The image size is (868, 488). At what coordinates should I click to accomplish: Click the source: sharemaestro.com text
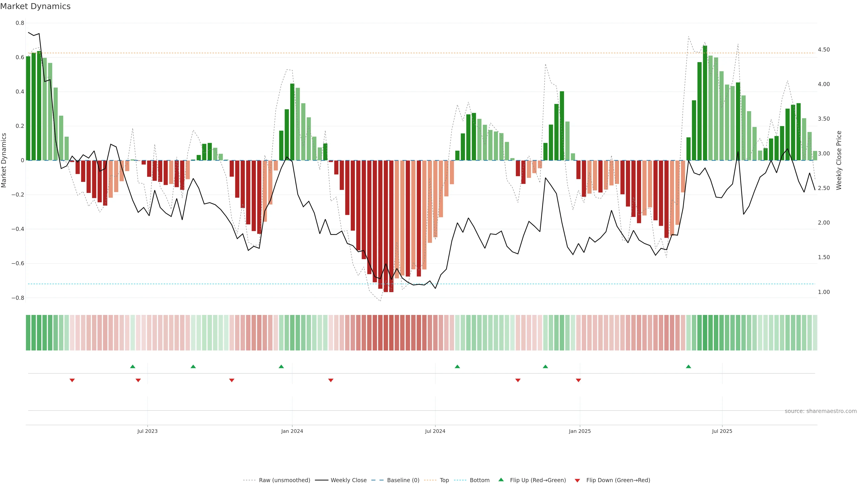[821, 411]
